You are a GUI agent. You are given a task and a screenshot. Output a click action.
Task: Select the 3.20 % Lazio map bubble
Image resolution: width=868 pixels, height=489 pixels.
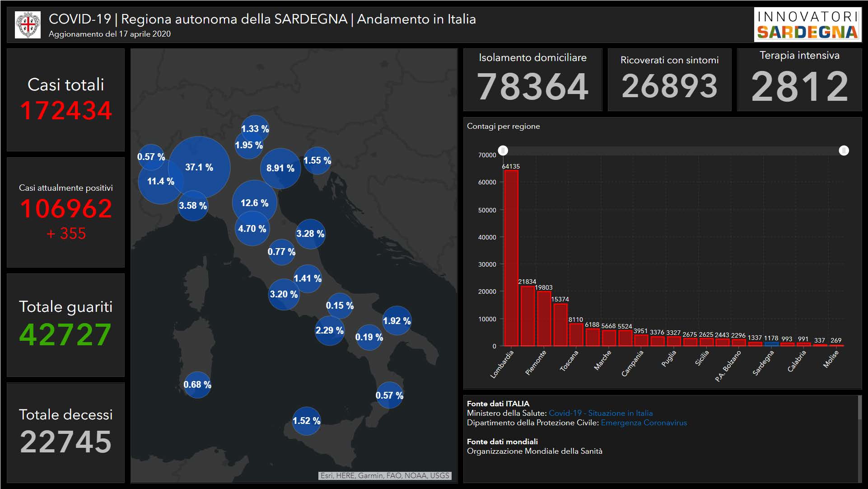(x=284, y=294)
